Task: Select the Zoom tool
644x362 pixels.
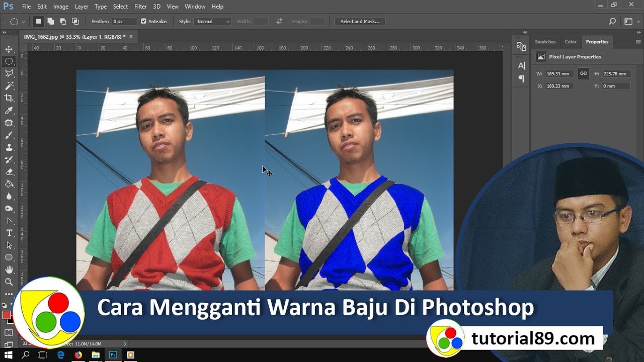Action: click(9, 282)
